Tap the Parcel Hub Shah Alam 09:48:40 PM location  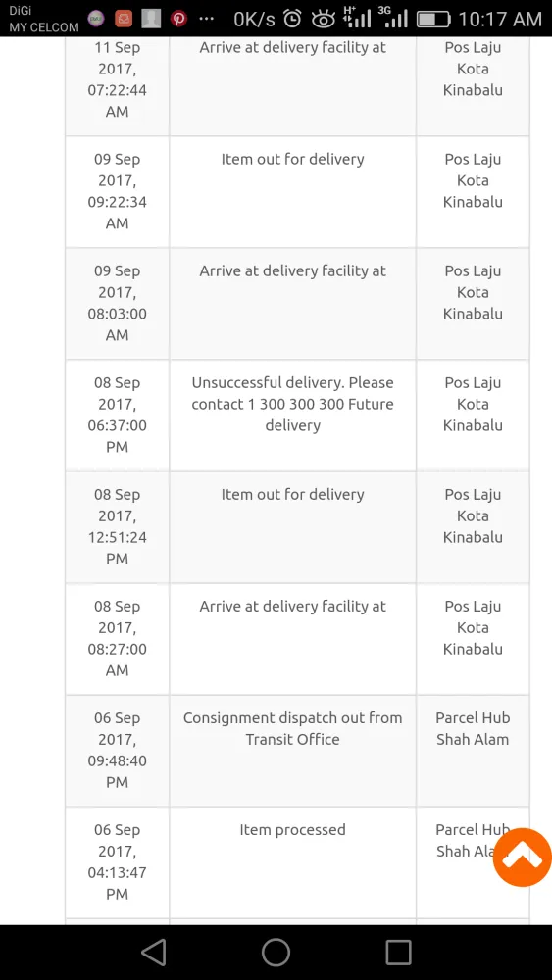[x=473, y=728]
